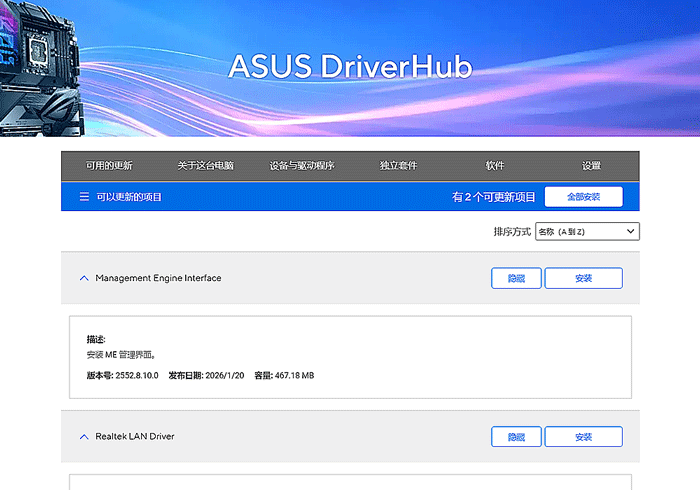
Task: Click the 安装 ME 管理界面 description text
Action: click(x=121, y=355)
